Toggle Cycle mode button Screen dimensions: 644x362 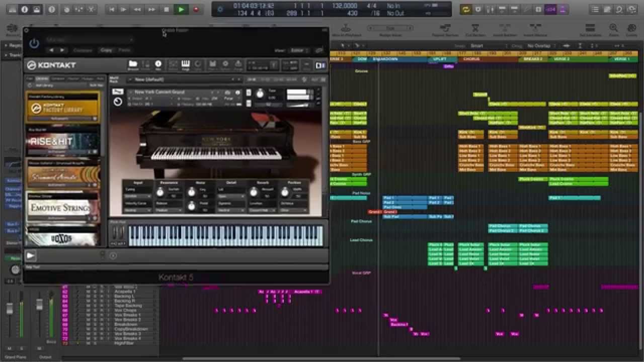click(x=466, y=9)
